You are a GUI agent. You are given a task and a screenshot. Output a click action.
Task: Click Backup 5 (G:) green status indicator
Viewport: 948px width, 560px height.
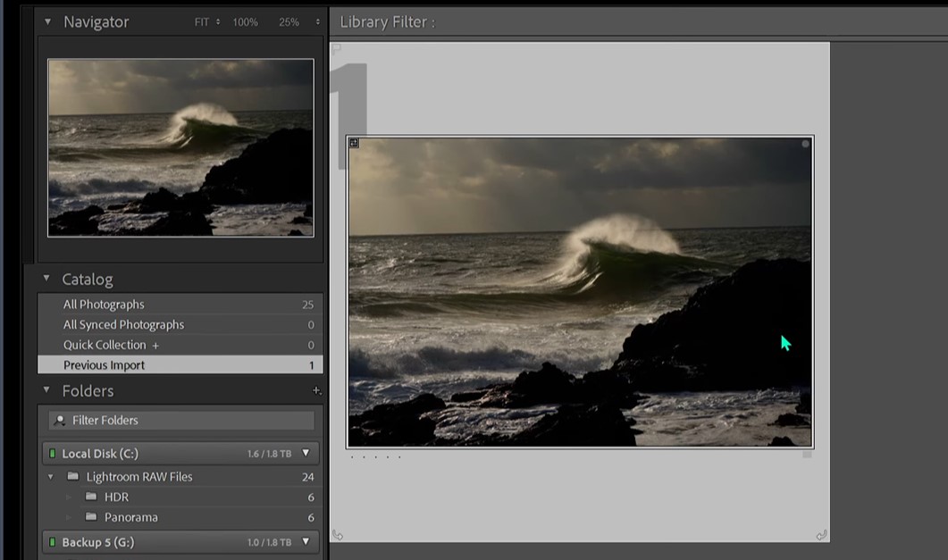52,542
